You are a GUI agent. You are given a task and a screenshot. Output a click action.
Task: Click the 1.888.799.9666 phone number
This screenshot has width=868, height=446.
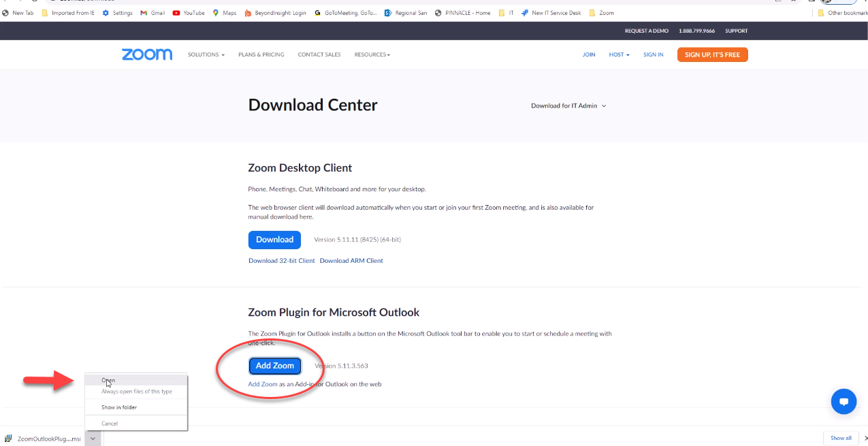pos(696,31)
